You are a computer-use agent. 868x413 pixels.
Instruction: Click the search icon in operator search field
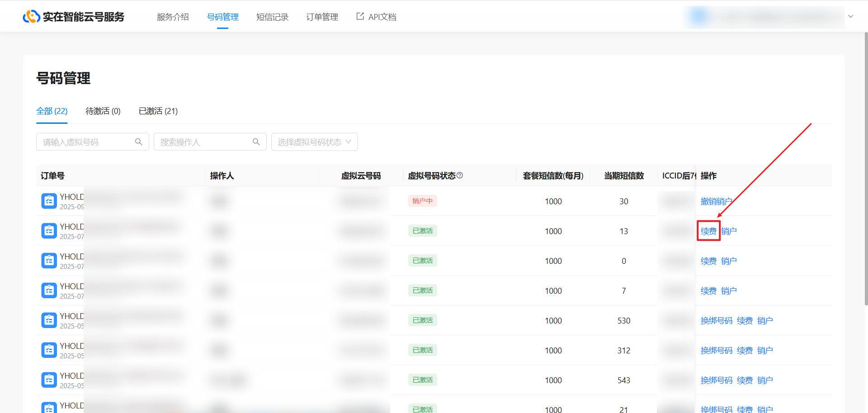tap(256, 142)
